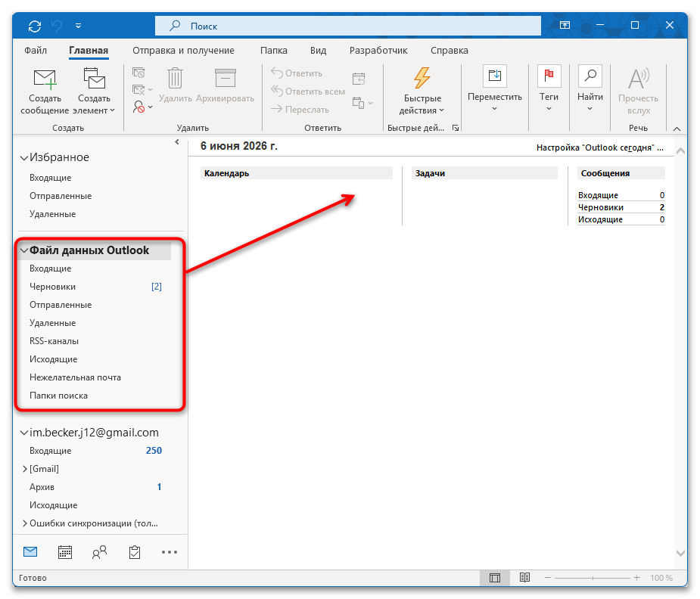Switch to Tasks clipboard icon
This screenshot has width=700, height=599.
135,552
